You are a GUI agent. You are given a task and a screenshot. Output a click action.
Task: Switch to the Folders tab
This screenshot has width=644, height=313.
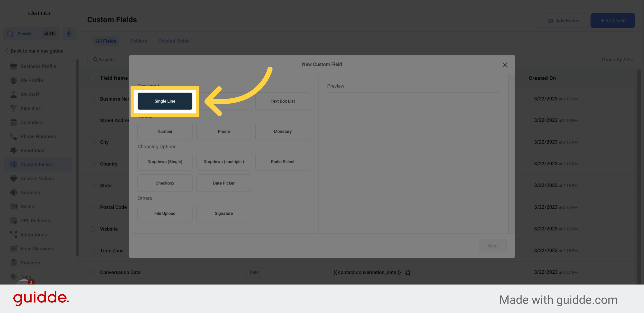[x=139, y=41]
